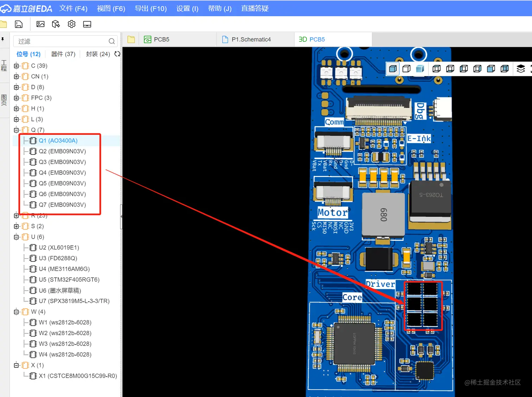Open the 直播答疑 menu item

click(x=255, y=8)
